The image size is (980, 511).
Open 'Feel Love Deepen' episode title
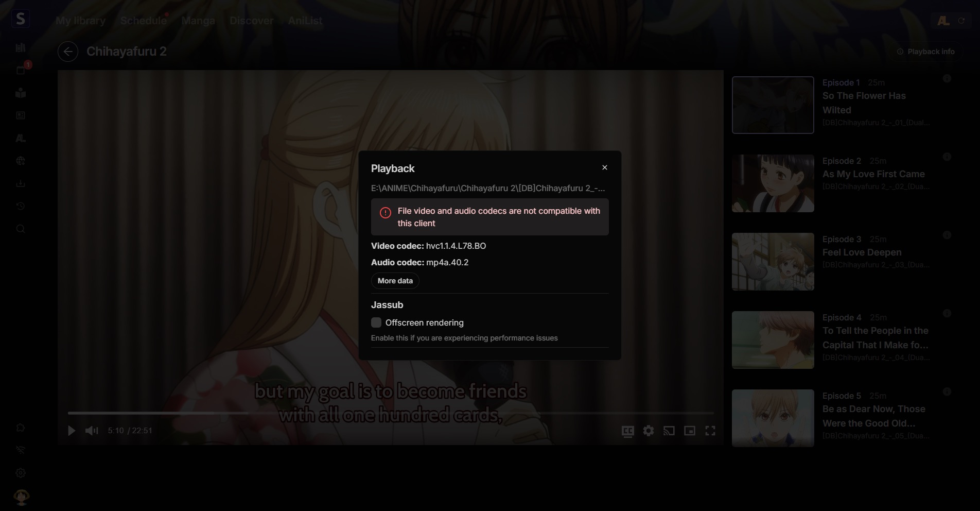(x=862, y=252)
